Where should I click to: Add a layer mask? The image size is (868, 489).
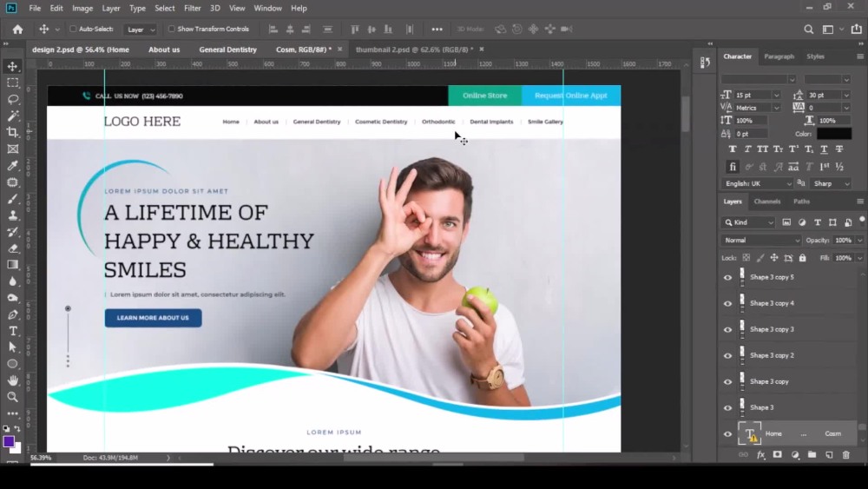(x=777, y=454)
